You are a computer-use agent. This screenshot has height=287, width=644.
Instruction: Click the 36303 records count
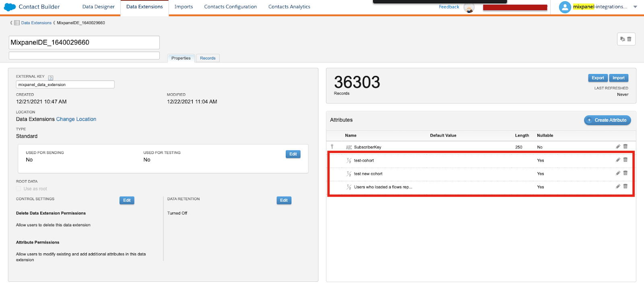coord(357,82)
